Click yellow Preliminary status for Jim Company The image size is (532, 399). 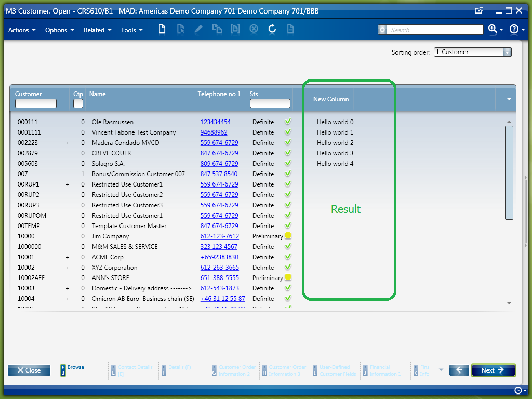[x=288, y=236]
